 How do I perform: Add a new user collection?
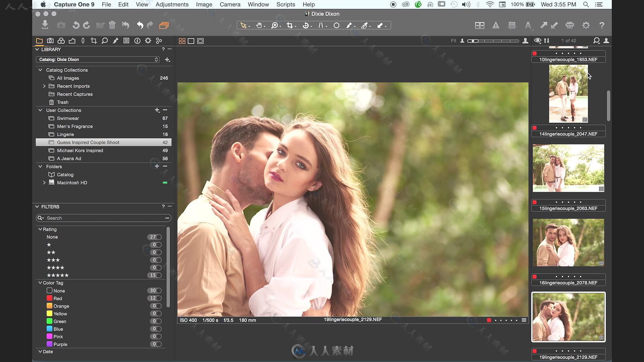coord(157,110)
